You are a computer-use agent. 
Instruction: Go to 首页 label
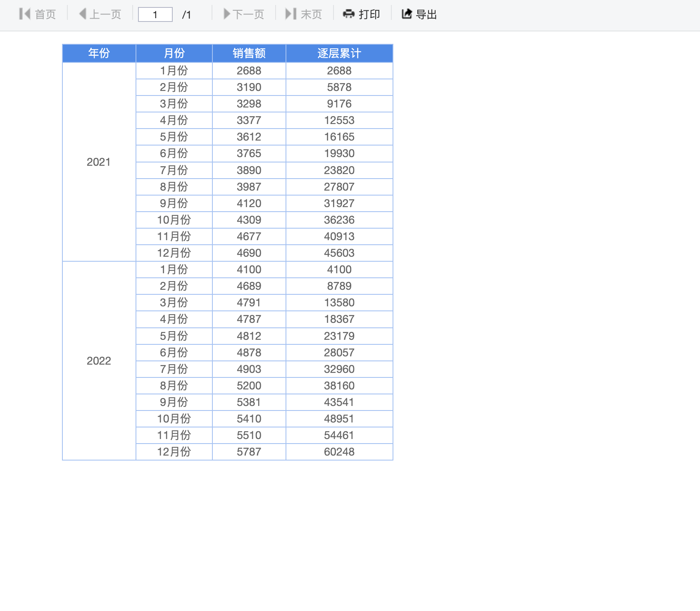click(x=45, y=14)
